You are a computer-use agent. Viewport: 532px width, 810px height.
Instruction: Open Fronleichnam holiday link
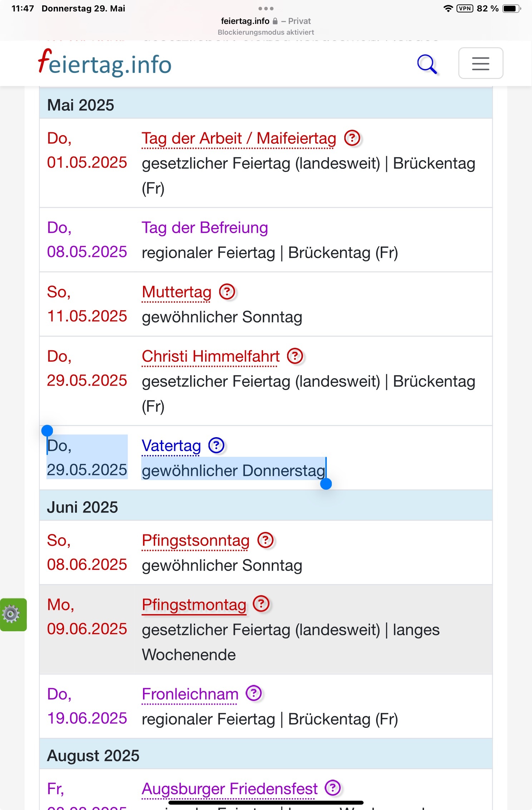[190, 694]
